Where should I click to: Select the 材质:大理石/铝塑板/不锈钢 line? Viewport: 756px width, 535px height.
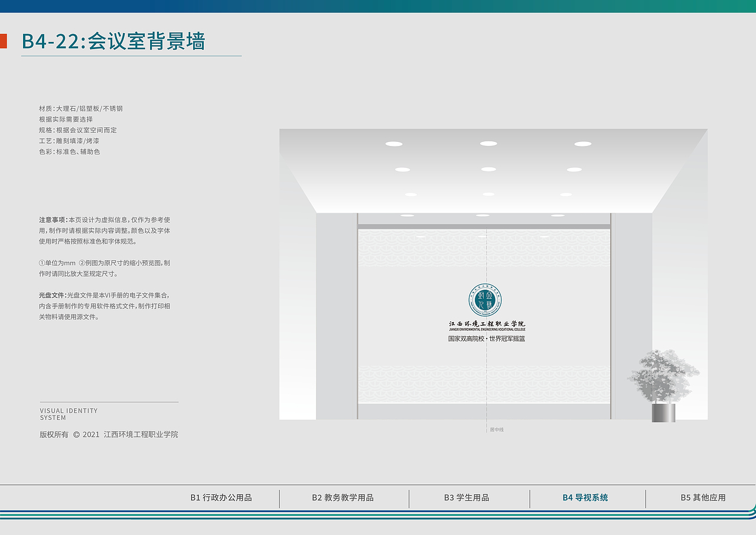point(81,109)
